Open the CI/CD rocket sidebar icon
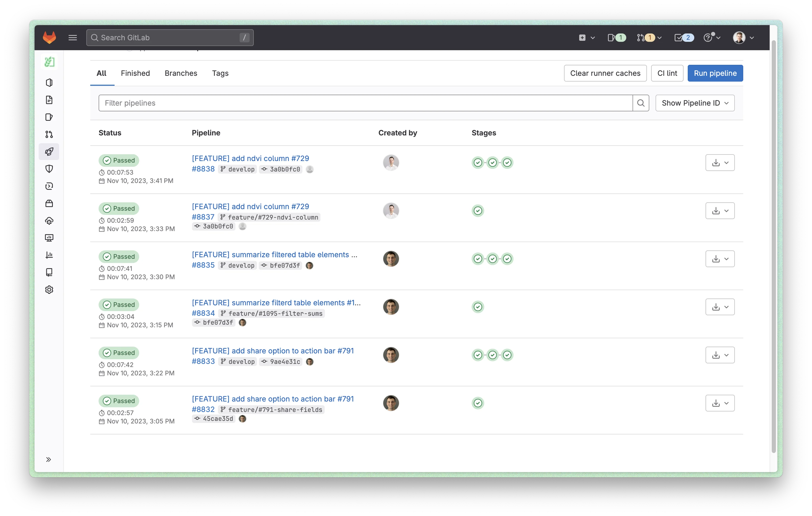812x516 pixels. coord(49,152)
